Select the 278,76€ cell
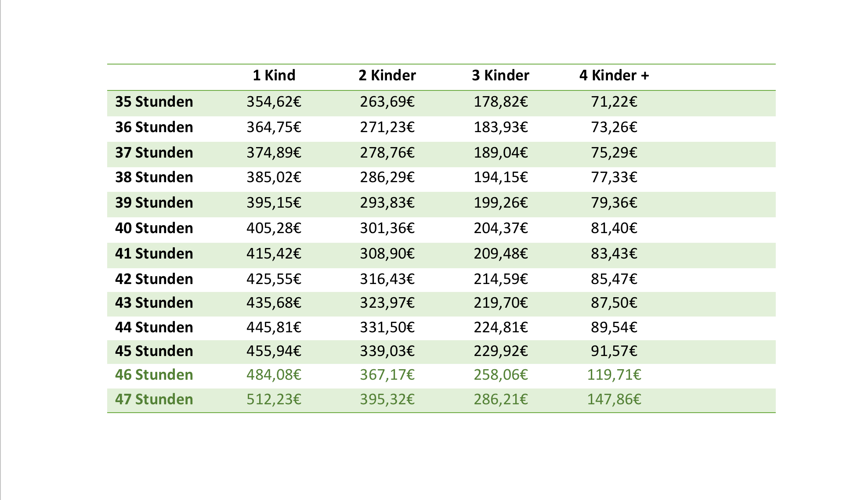 click(387, 153)
